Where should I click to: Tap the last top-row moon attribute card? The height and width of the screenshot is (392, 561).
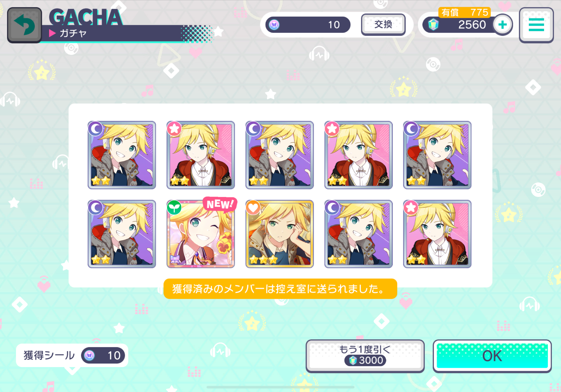[437, 155]
